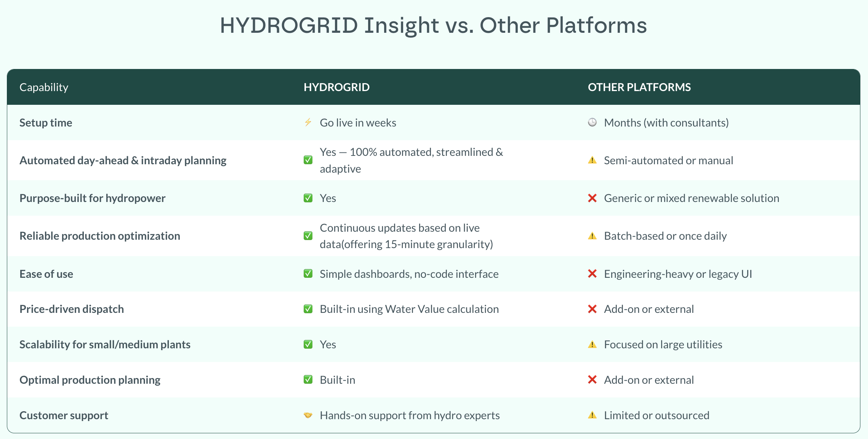Click the warning icon next to Batch-based or once daily
The height and width of the screenshot is (439, 868).
[x=592, y=236]
